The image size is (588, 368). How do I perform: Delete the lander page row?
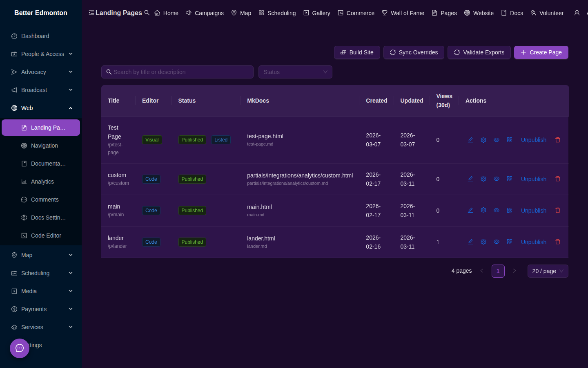pyautogui.click(x=558, y=242)
